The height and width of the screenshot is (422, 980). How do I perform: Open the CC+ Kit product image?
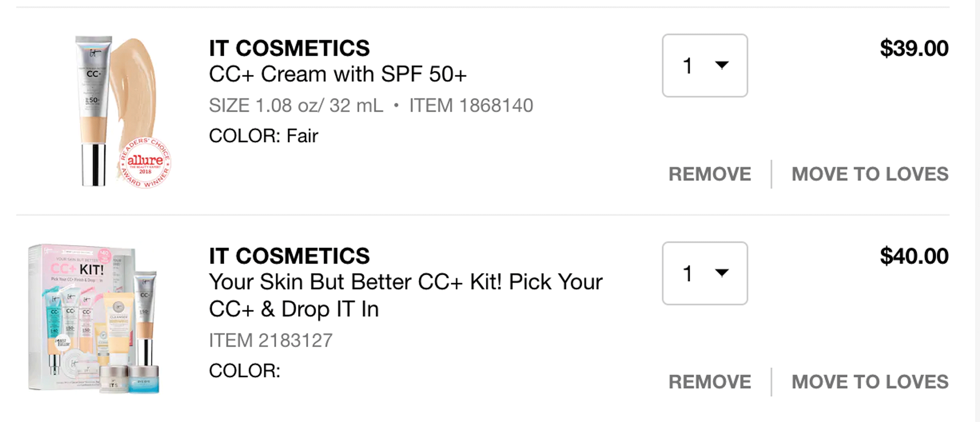pos(93,319)
